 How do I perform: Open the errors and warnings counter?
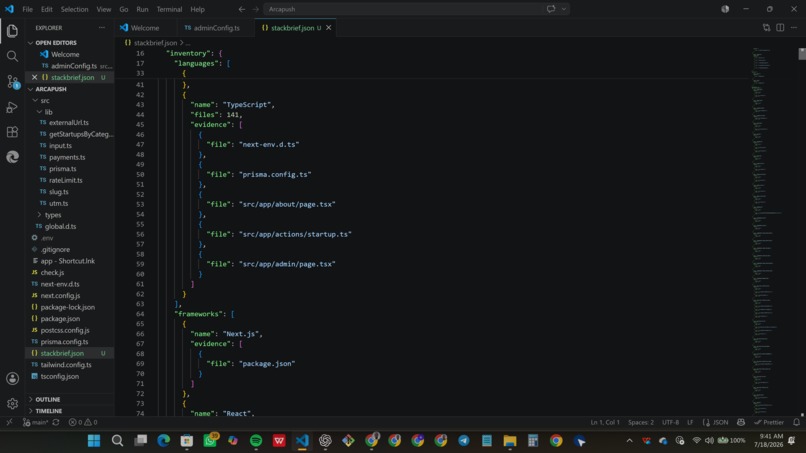pyautogui.click(x=83, y=422)
